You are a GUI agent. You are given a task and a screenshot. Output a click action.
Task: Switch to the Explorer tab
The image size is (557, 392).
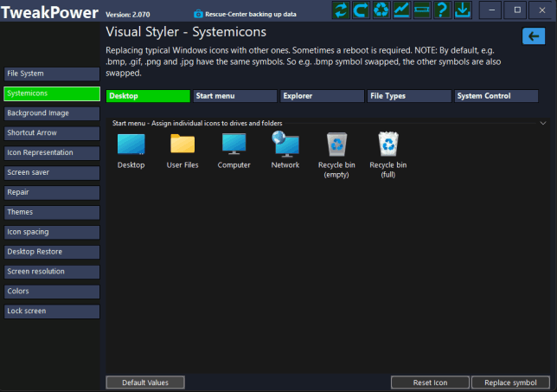(321, 96)
